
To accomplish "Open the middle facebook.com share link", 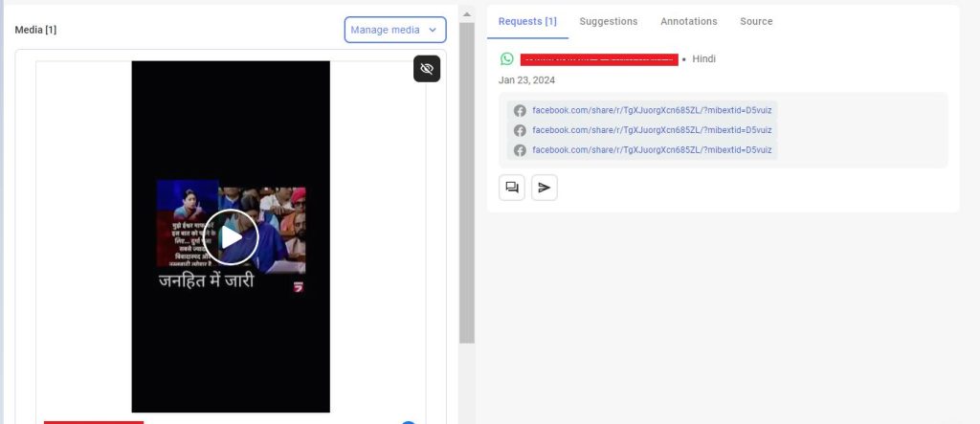I will [x=652, y=130].
